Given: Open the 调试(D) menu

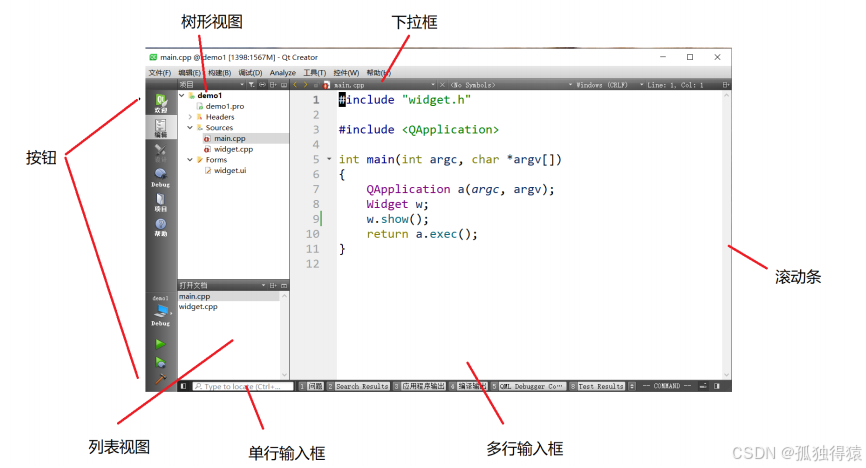Looking at the screenshot, I should pos(250,72).
